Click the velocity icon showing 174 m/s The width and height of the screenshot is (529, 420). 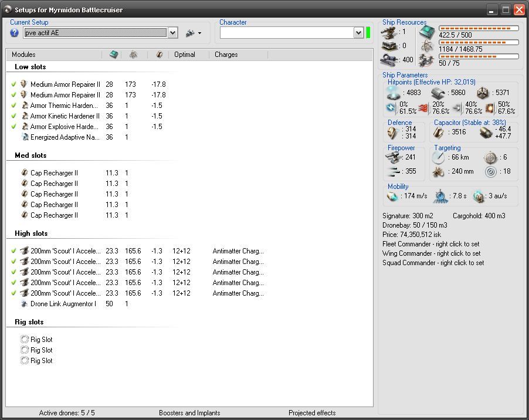(x=392, y=197)
